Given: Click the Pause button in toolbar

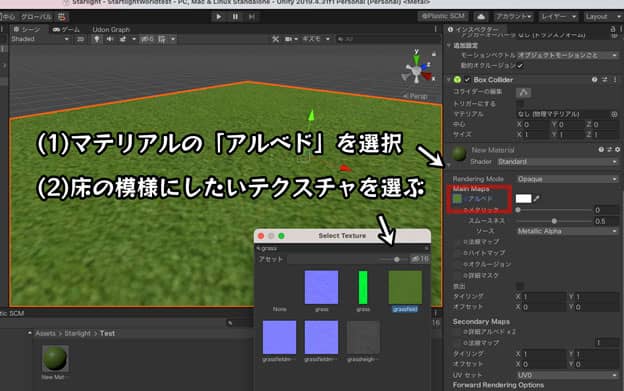Looking at the screenshot, I should coord(235,17).
